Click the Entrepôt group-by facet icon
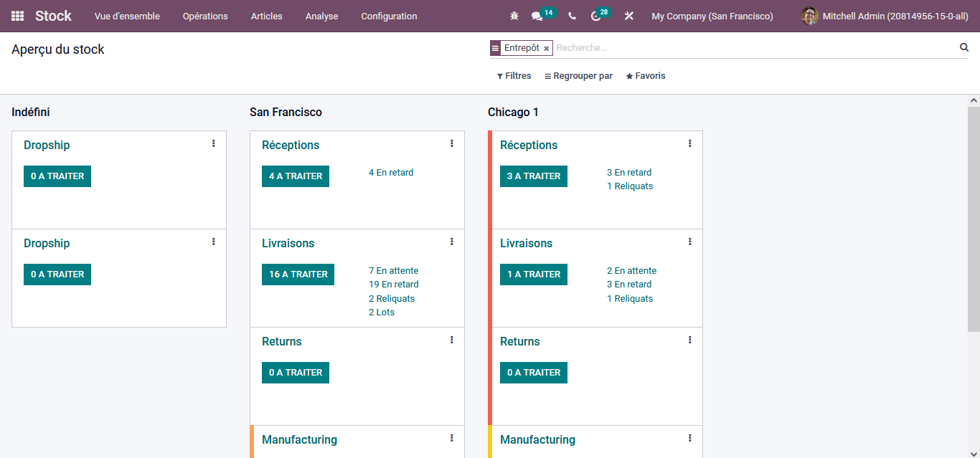 495,48
